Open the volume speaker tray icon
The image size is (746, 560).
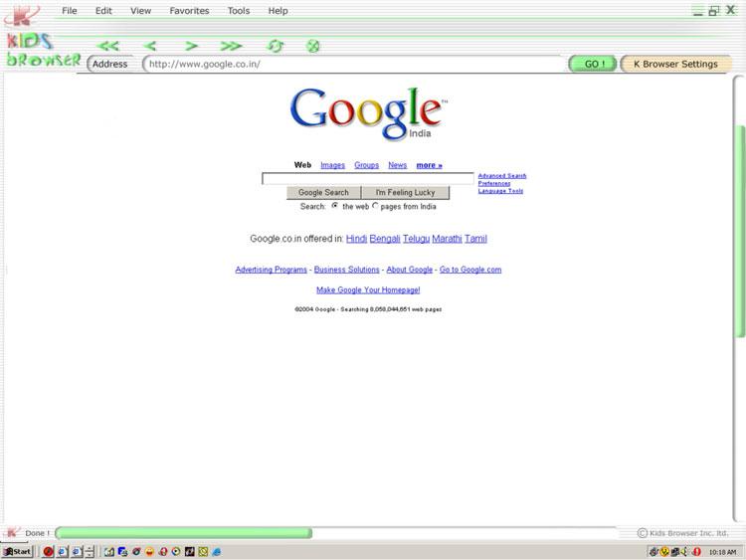(x=685, y=552)
